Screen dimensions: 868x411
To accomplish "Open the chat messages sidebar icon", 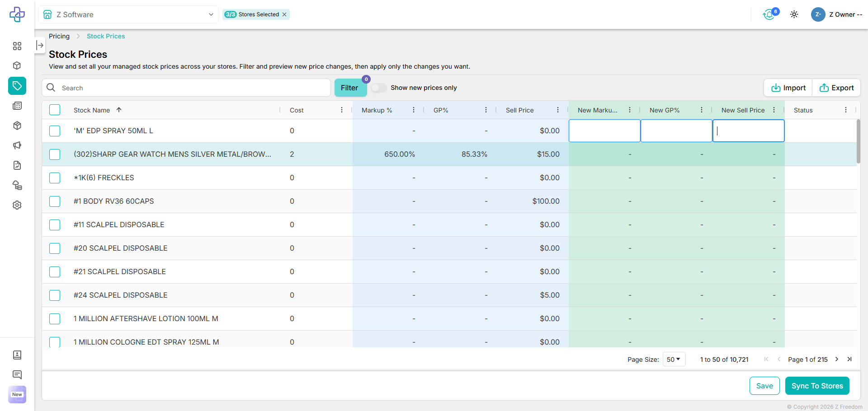I will click(x=17, y=374).
